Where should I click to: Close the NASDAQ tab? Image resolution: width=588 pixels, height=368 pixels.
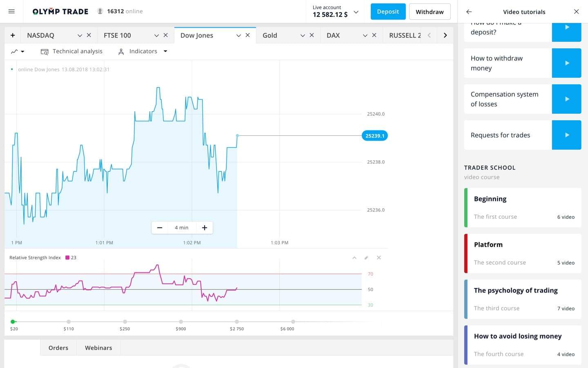[x=89, y=35]
